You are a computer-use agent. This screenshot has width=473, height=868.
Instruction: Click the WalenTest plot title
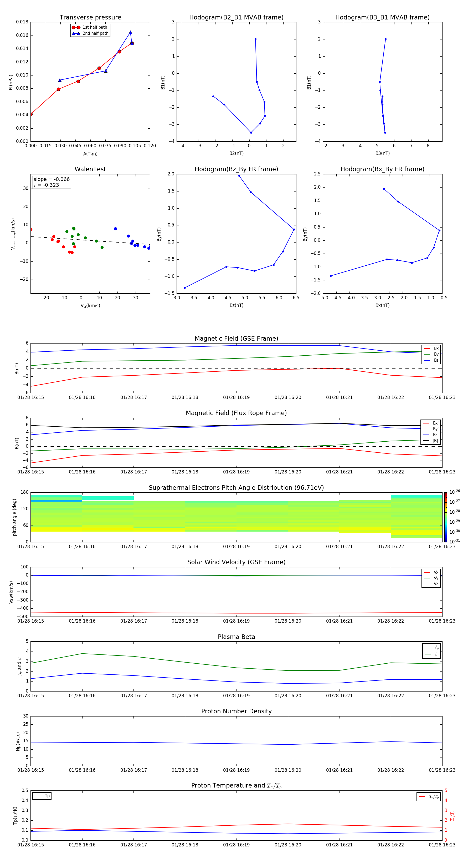(x=90, y=169)
